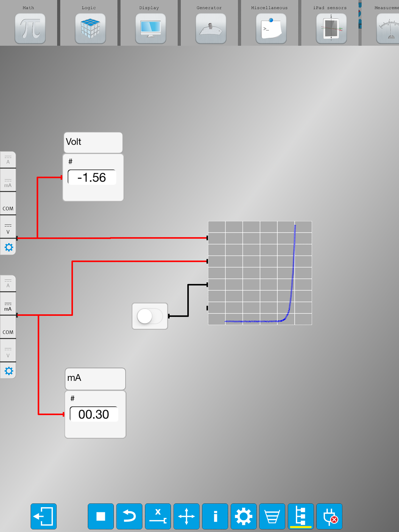Click the exit arrow button

coord(44,516)
